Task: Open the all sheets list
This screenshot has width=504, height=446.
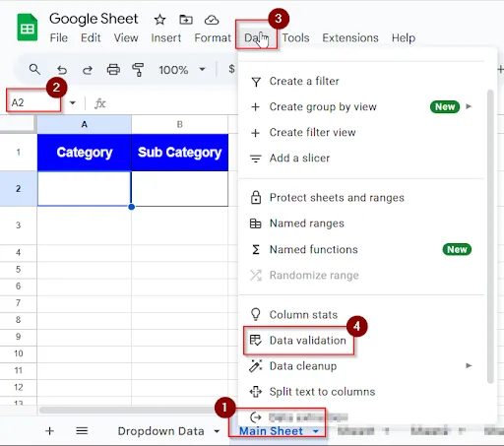Action: 82,431
